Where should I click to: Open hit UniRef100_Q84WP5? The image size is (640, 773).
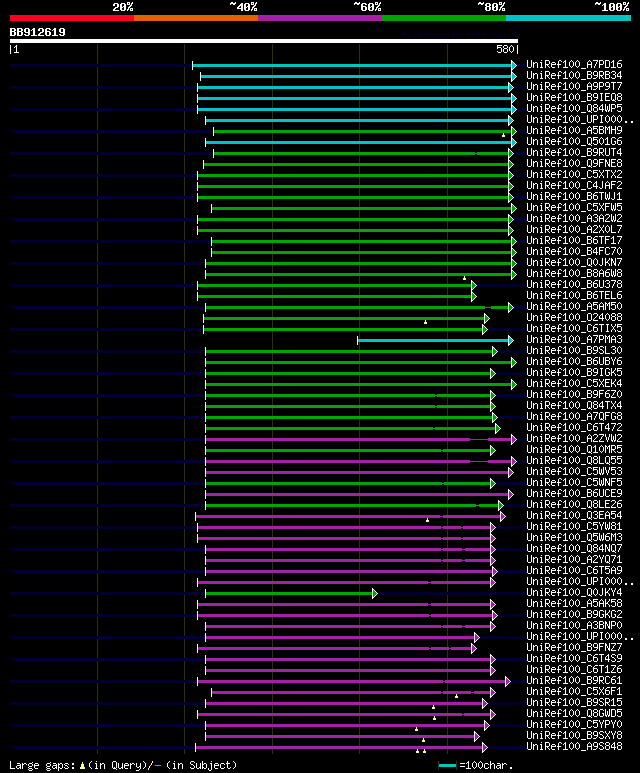574,108
